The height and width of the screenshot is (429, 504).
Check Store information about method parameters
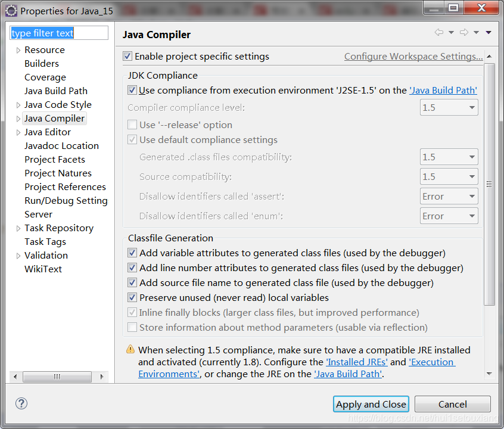[x=132, y=327]
